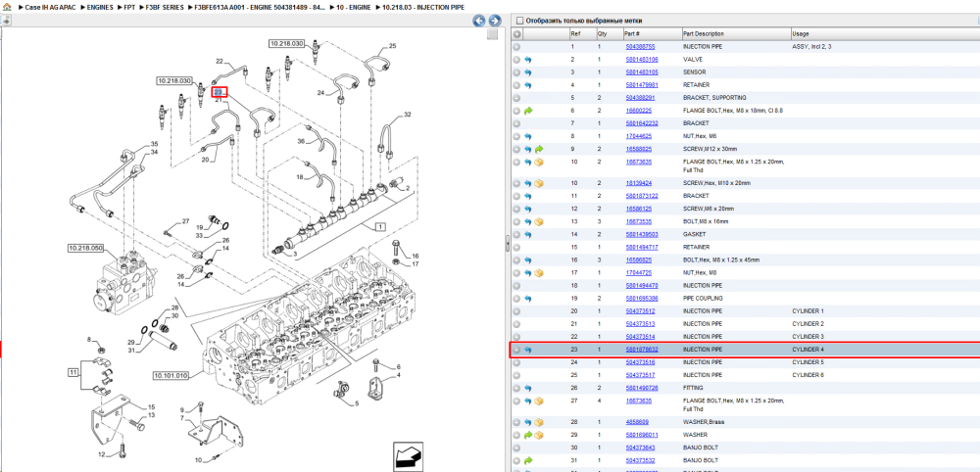Click blue arrow icon in highlighted ref 23 row
Viewport: 980px width, 472px height.
point(527,350)
